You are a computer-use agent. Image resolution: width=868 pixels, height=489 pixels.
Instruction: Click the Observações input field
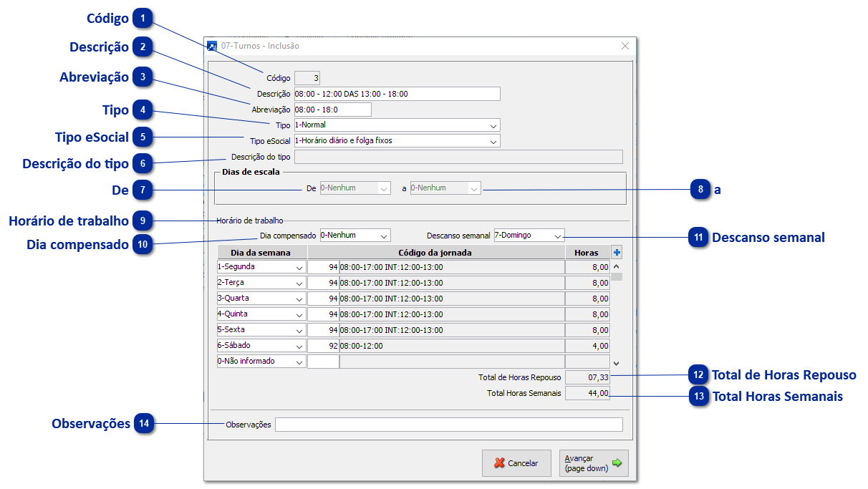click(449, 425)
